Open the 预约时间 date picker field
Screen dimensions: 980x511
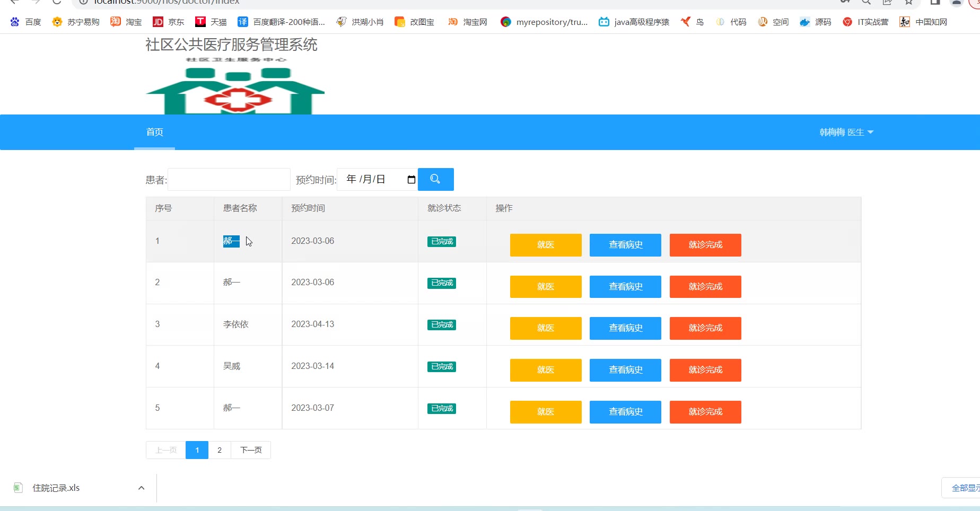377,179
